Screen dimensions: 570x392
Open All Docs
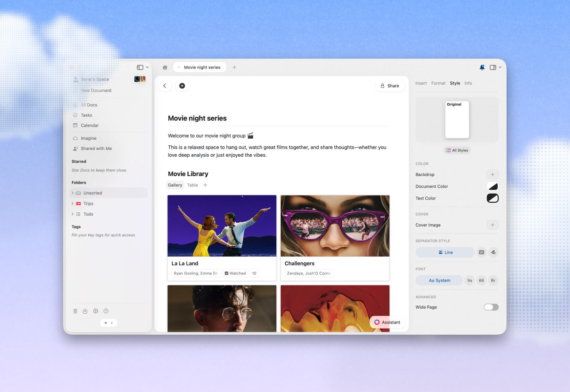89,105
